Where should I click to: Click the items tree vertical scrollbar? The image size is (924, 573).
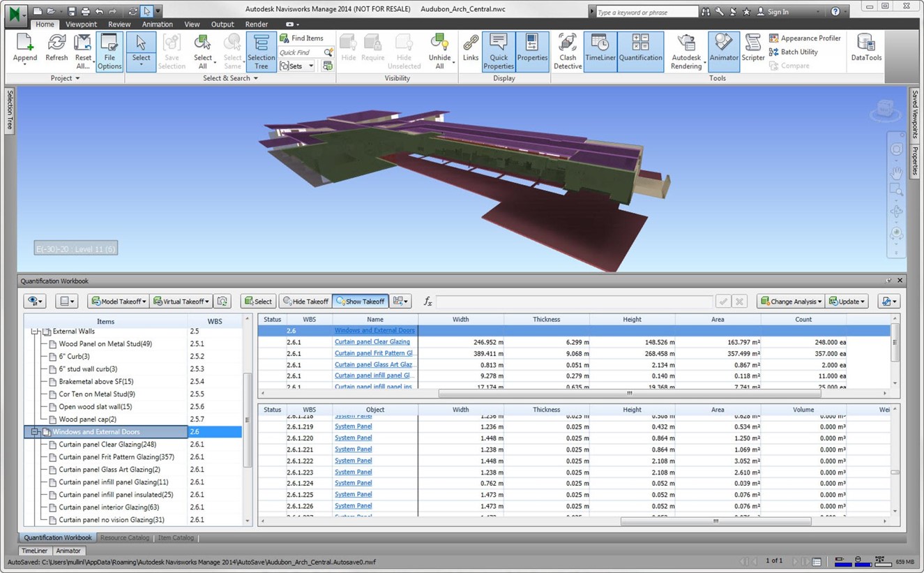tap(247, 419)
